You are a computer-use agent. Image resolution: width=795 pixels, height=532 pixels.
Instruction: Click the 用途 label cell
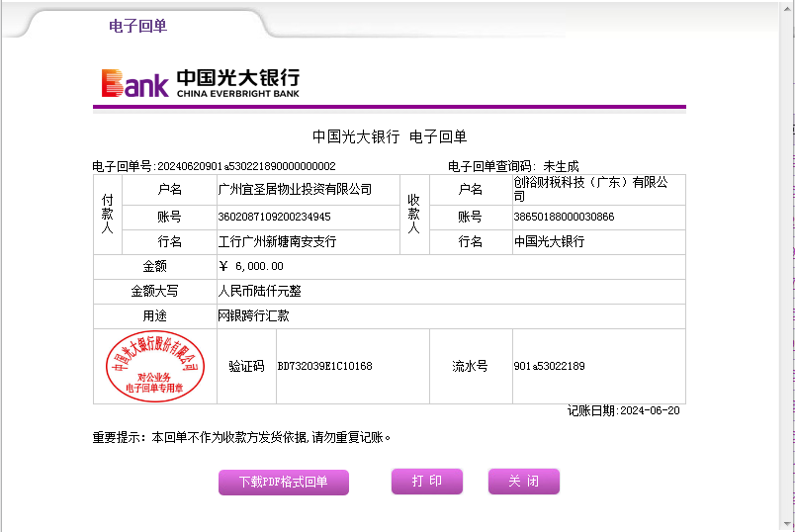coord(154,316)
